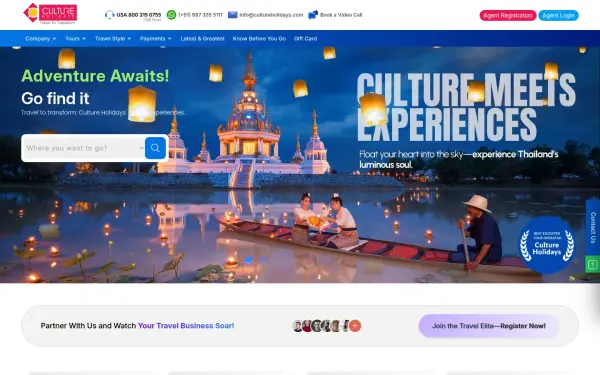The height and width of the screenshot is (375, 600).
Task: Expand the Tours dropdown
Action: point(75,39)
